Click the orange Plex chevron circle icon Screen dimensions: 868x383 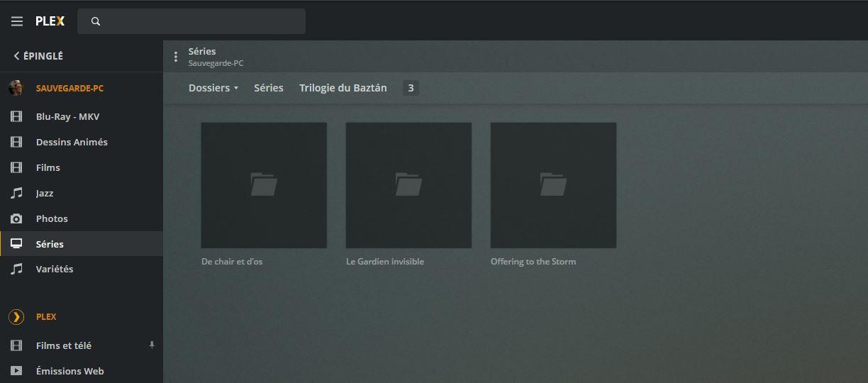tap(16, 317)
